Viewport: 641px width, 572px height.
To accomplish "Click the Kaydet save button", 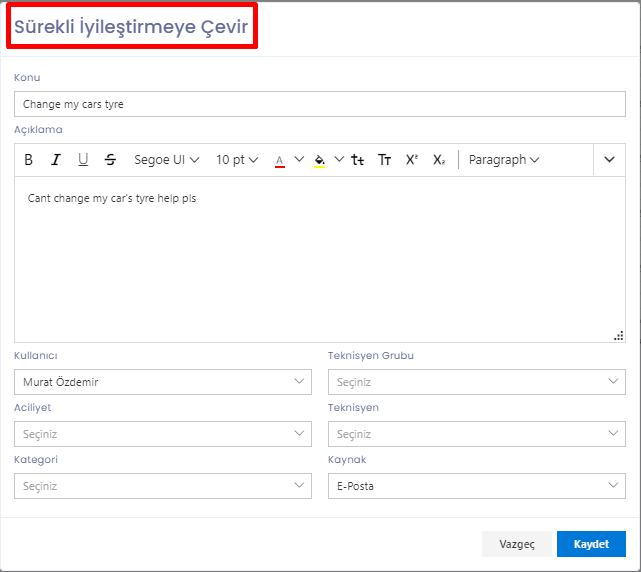I will [x=591, y=544].
